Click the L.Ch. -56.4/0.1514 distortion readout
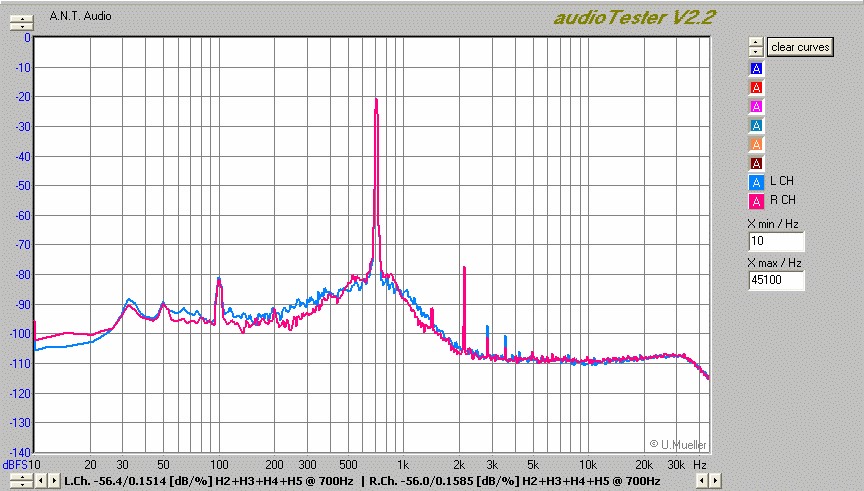Viewport: 864px width, 491px height. (x=209, y=481)
